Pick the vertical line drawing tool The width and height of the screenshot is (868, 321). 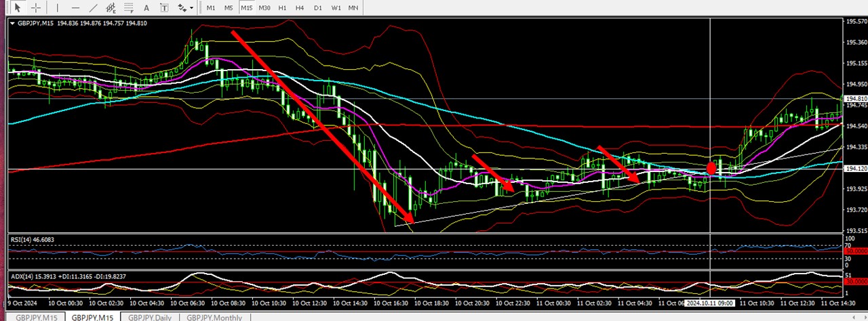click(x=58, y=7)
